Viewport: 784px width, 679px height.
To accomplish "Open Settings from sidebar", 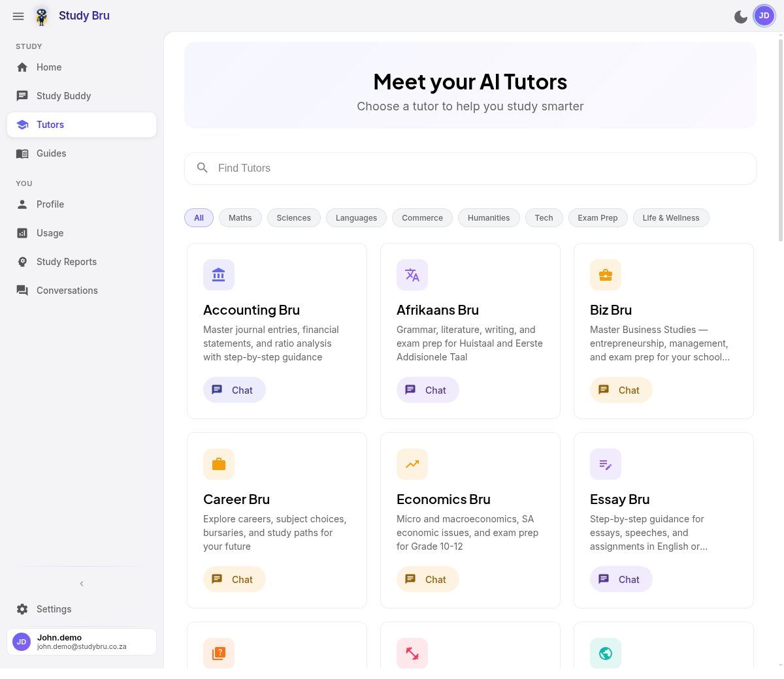I will click(82, 609).
